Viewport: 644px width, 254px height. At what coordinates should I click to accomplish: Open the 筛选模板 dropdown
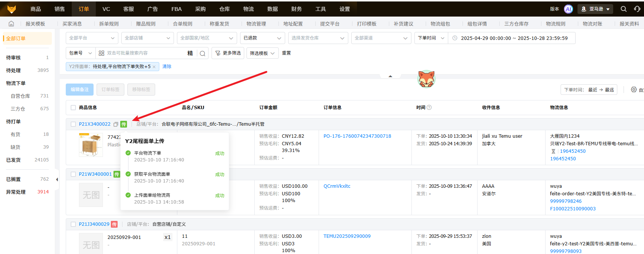[263, 53]
